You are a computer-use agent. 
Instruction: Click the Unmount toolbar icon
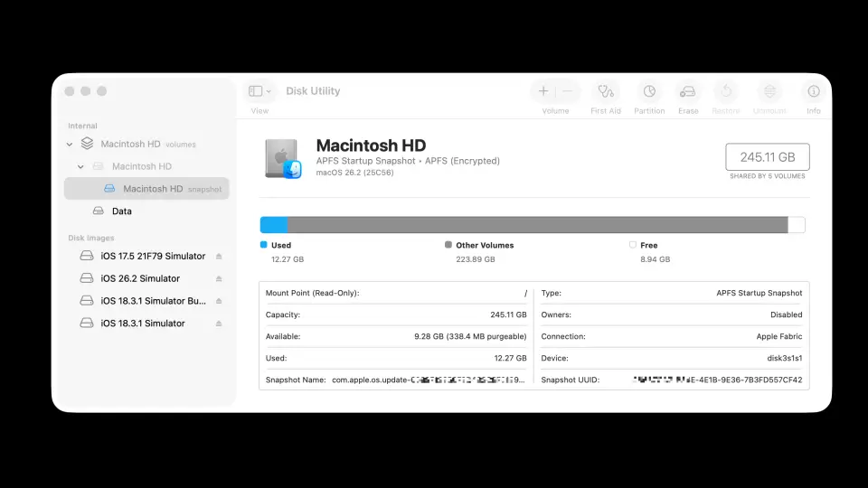pos(770,91)
